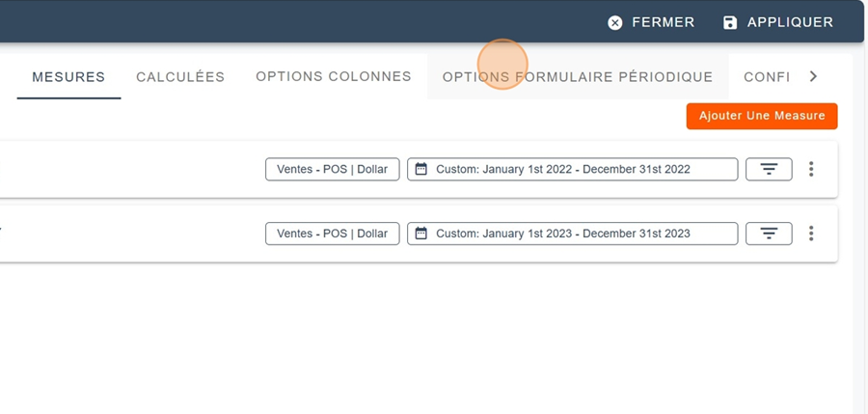Viewport: 868px width, 414px height.
Task: Open three-dot menu for 2022 measure
Action: click(x=811, y=169)
